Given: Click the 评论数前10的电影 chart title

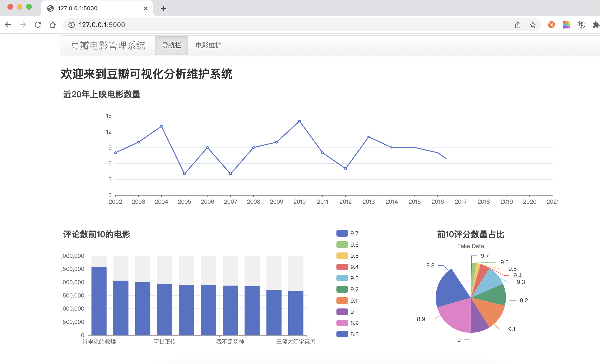Looking at the screenshot, I should tap(97, 234).
